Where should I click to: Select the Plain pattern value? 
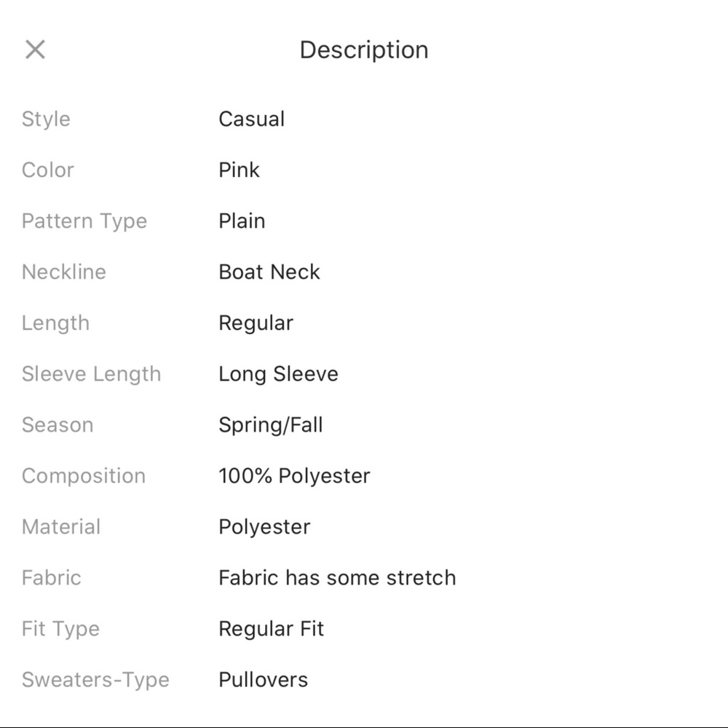pyautogui.click(x=242, y=221)
